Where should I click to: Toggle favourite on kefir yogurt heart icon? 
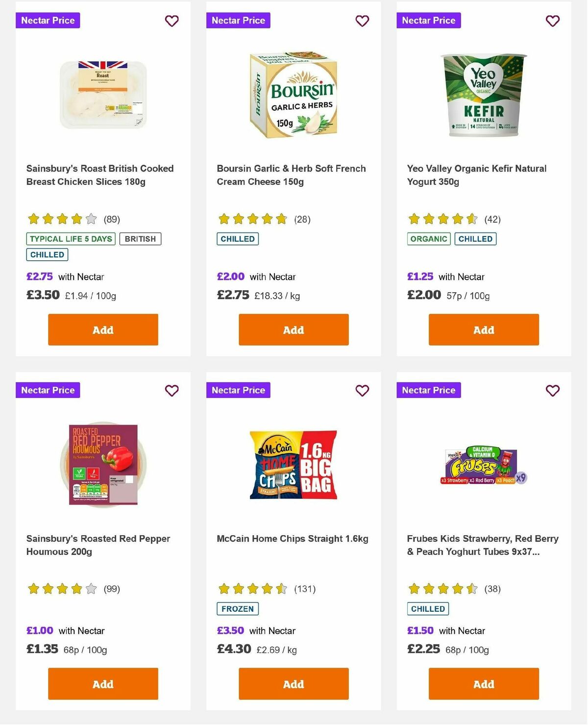pyautogui.click(x=552, y=21)
